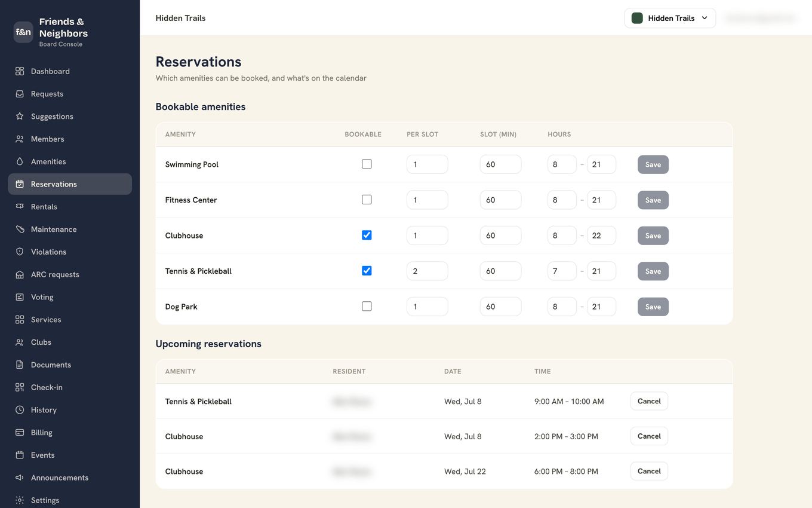Screen dimensions: 812x508
Task: Edit Dog Park slot minutes field
Action: [501, 307]
